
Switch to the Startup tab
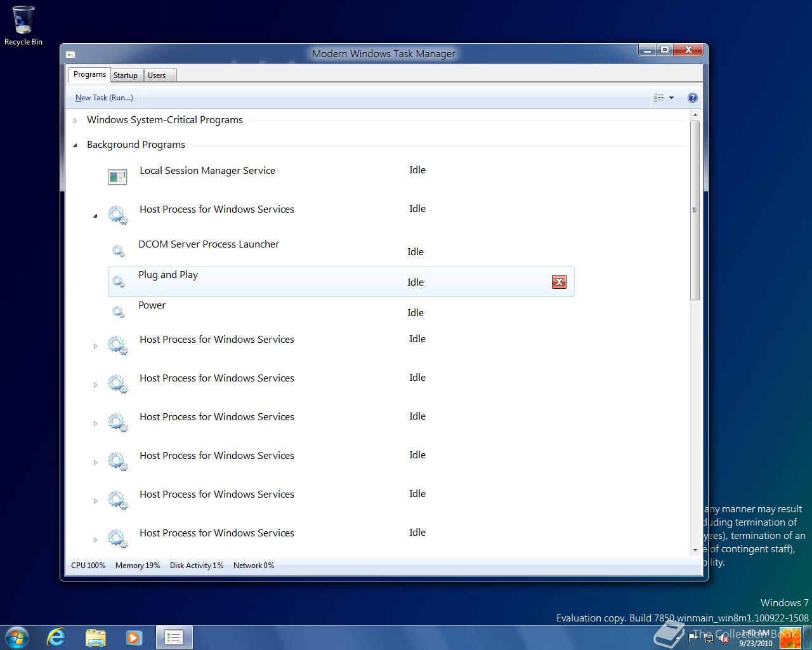126,76
